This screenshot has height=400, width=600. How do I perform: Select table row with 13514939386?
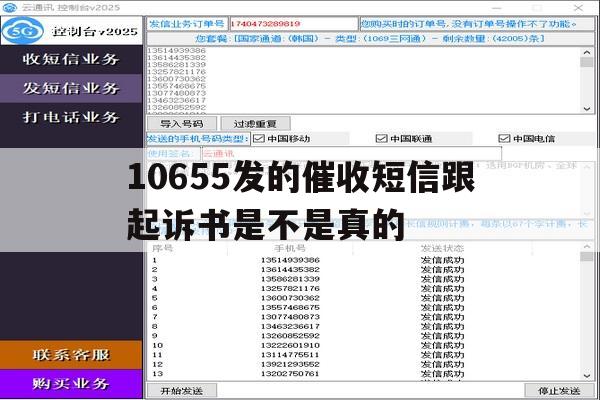pos(364,260)
